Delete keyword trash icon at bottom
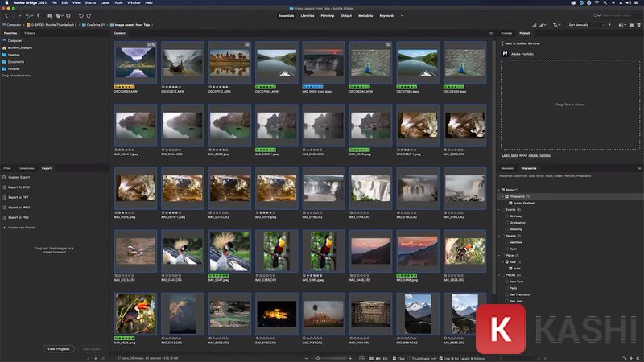 638,358
